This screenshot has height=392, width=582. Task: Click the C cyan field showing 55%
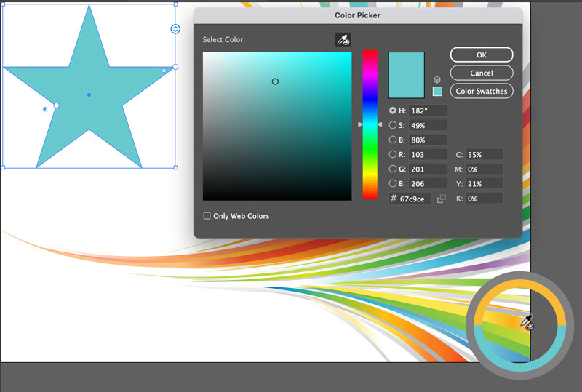click(x=484, y=154)
